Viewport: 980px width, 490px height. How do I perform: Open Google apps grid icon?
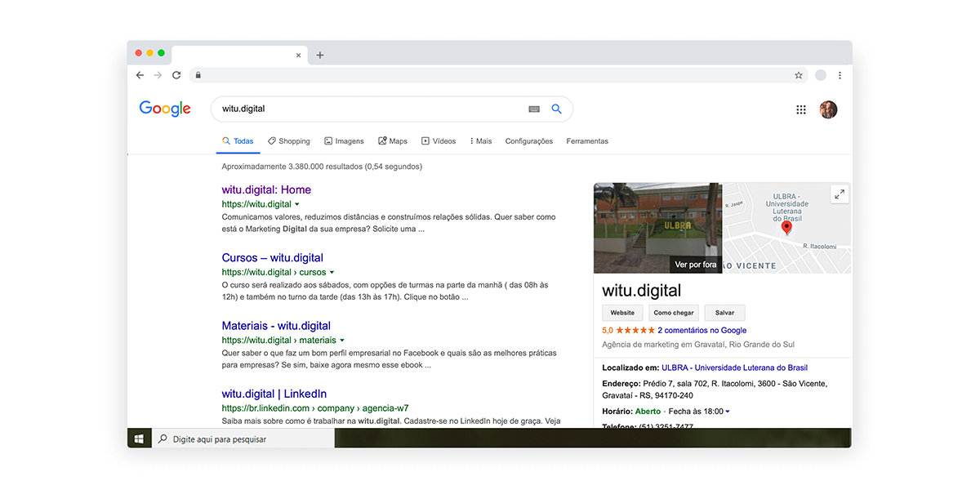(x=801, y=109)
